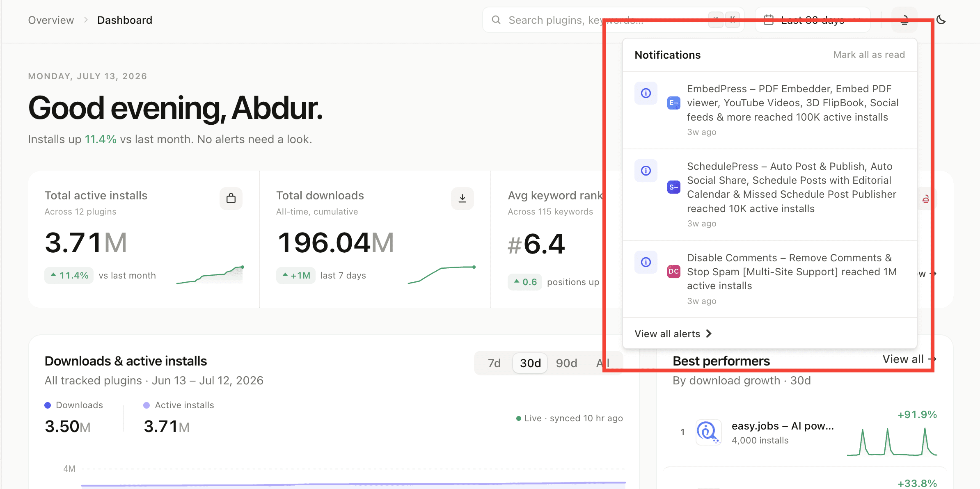Toggle the Active installs legend series

pos(179,405)
